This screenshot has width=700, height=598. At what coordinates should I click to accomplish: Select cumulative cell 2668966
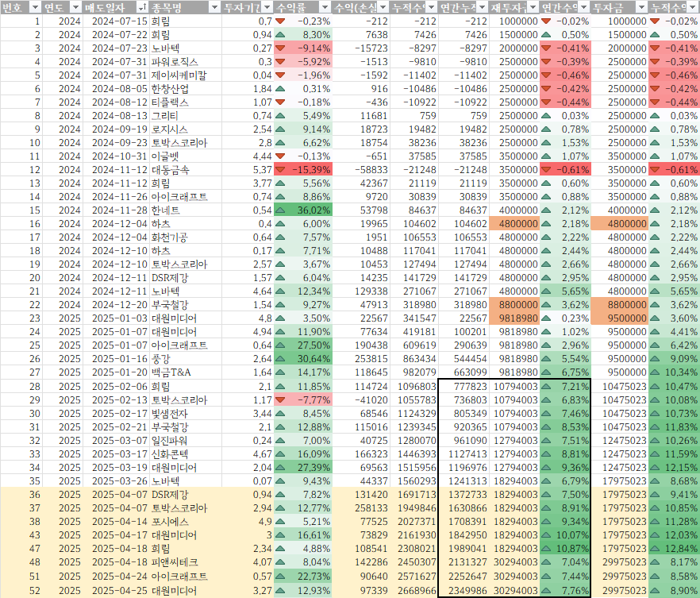tap(413, 590)
